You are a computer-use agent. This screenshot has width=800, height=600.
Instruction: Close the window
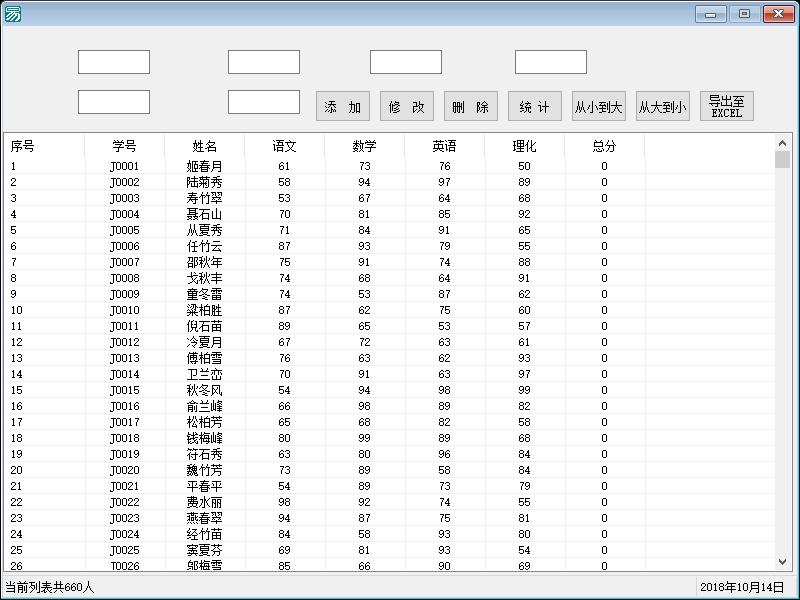coord(779,14)
